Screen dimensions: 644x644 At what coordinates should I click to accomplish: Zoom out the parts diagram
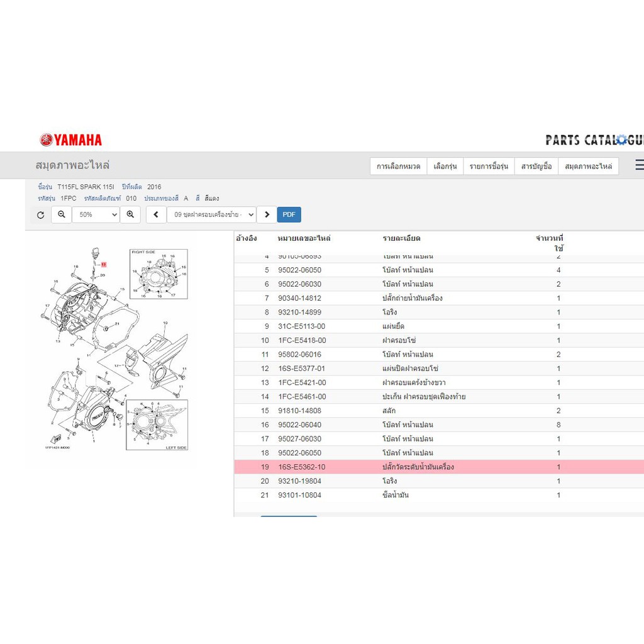coord(62,214)
